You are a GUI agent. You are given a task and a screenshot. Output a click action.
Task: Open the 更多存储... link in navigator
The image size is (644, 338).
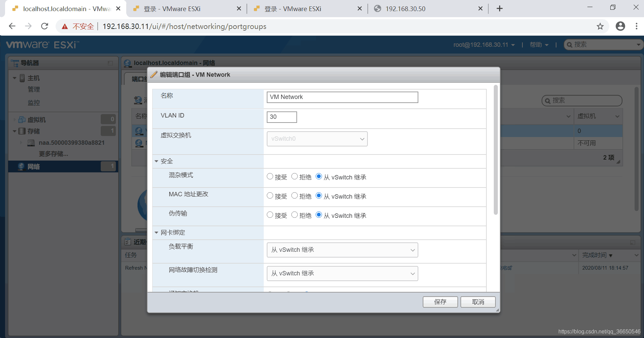pos(53,154)
